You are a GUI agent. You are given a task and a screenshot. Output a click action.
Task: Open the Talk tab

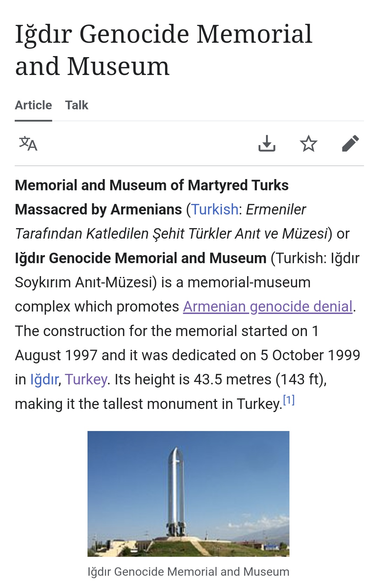click(x=77, y=105)
